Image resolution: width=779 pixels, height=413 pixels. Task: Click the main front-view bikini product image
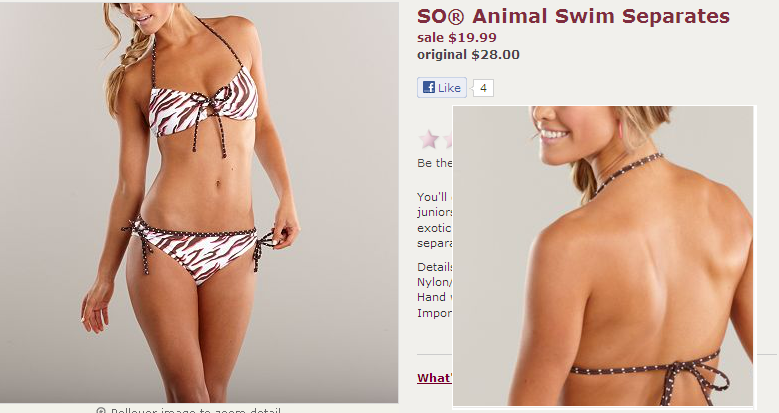coord(199,203)
